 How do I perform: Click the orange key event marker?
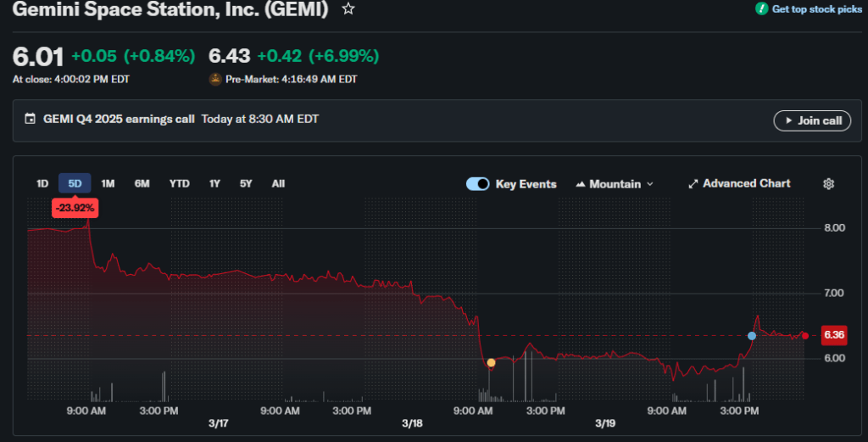(x=491, y=363)
